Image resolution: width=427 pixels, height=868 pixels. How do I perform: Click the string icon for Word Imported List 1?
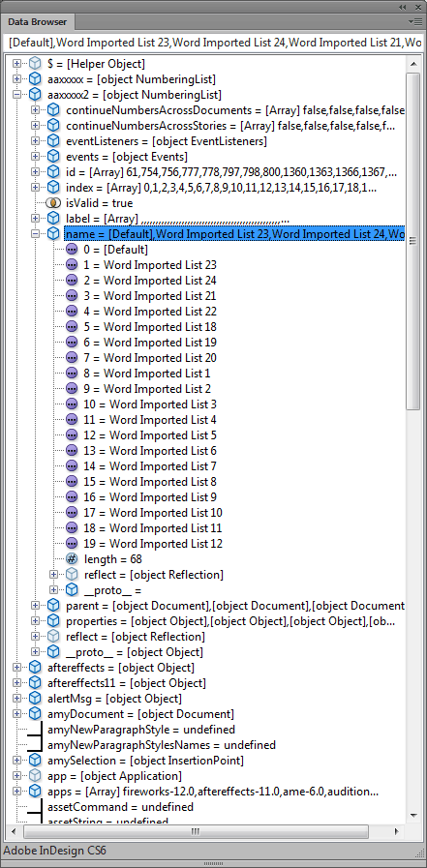(72, 374)
